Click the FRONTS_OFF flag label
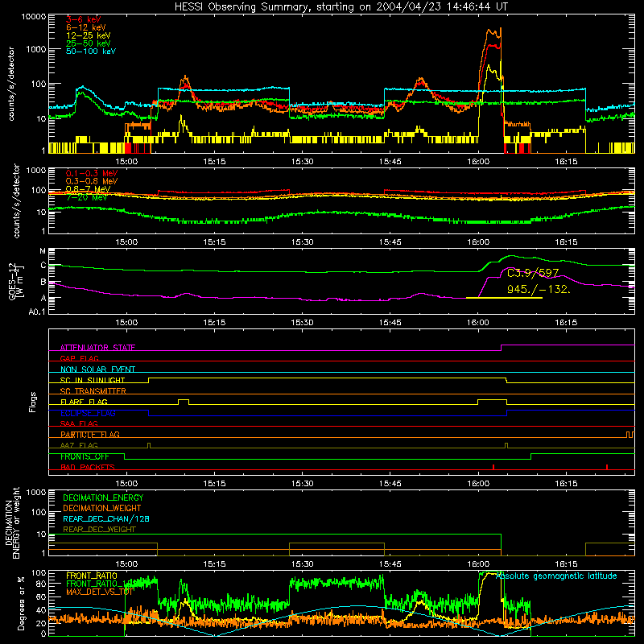 coord(85,456)
